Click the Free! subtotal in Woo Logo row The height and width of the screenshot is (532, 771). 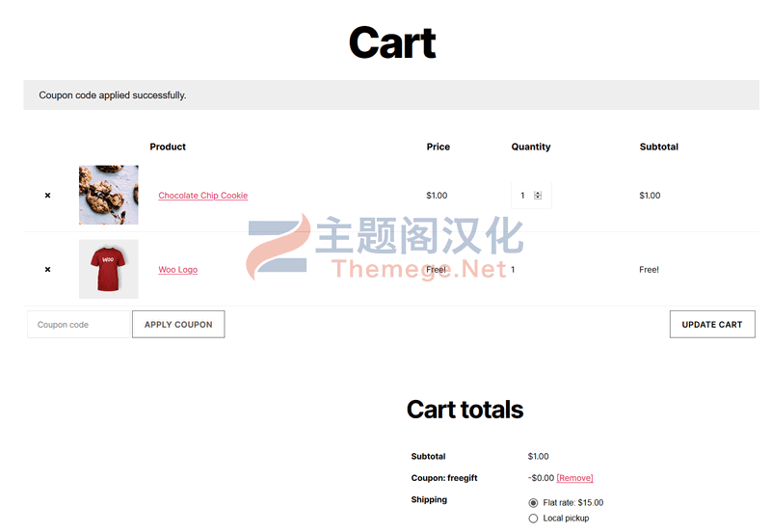(x=649, y=270)
